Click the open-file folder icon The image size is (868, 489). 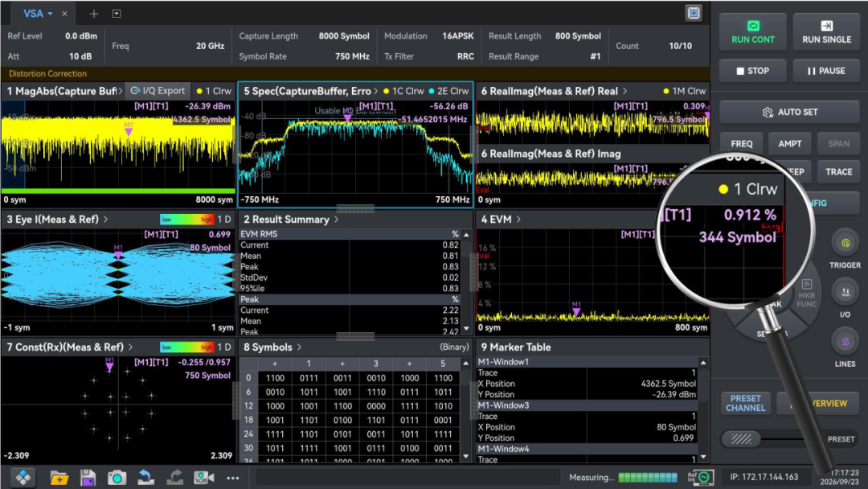pos(59,478)
